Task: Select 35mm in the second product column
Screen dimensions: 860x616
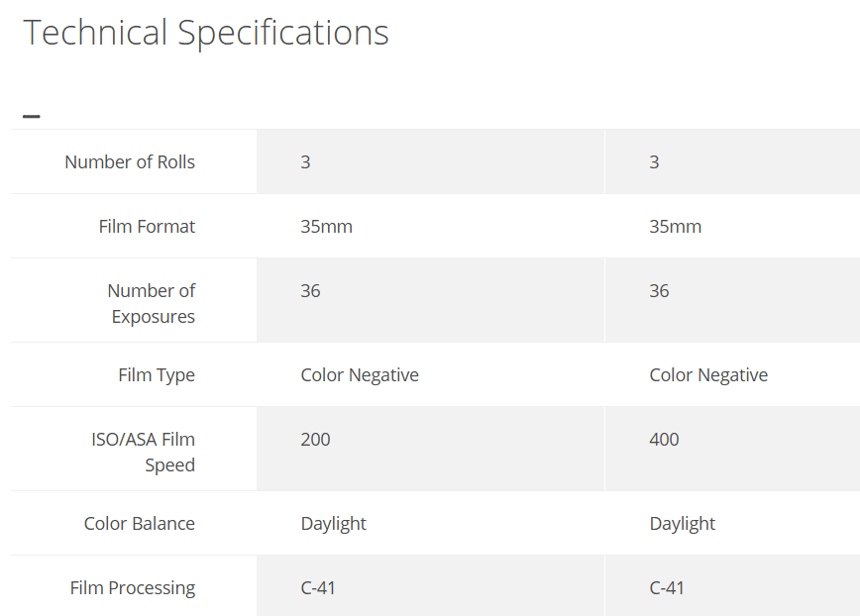Action: point(676,226)
